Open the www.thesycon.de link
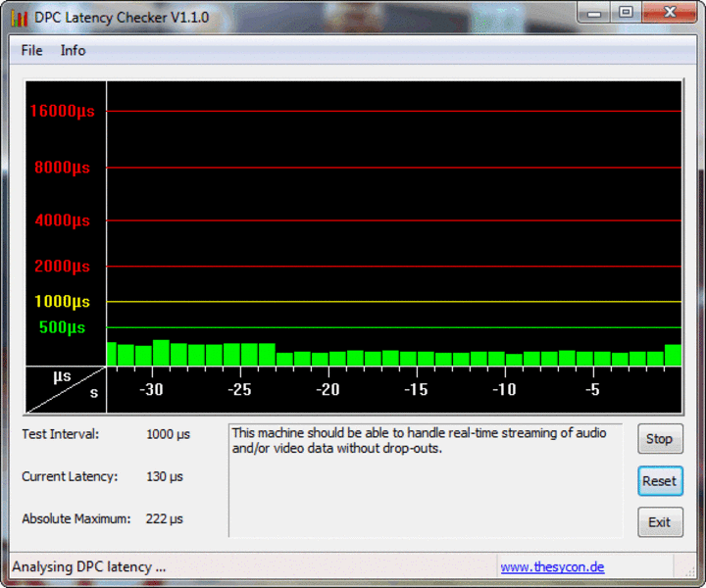The width and height of the screenshot is (706, 588). click(552, 566)
